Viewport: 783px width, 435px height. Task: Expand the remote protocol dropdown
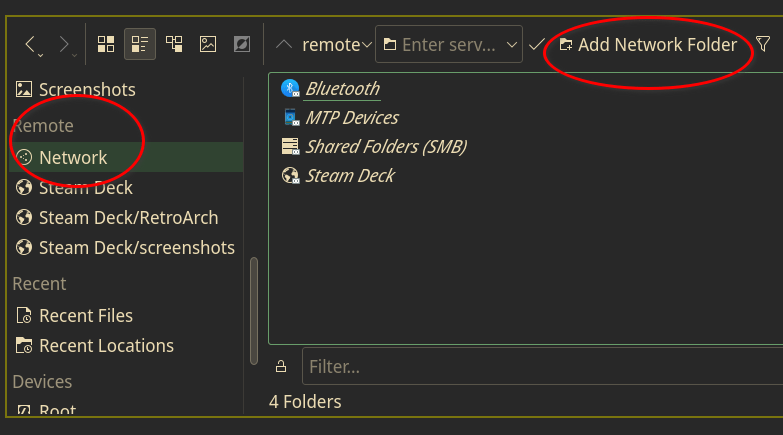366,45
